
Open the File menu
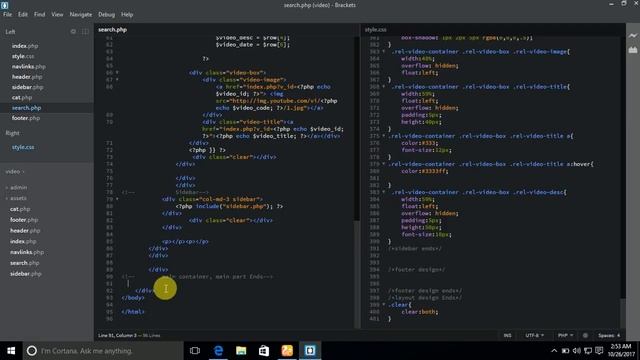coord(7,14)
